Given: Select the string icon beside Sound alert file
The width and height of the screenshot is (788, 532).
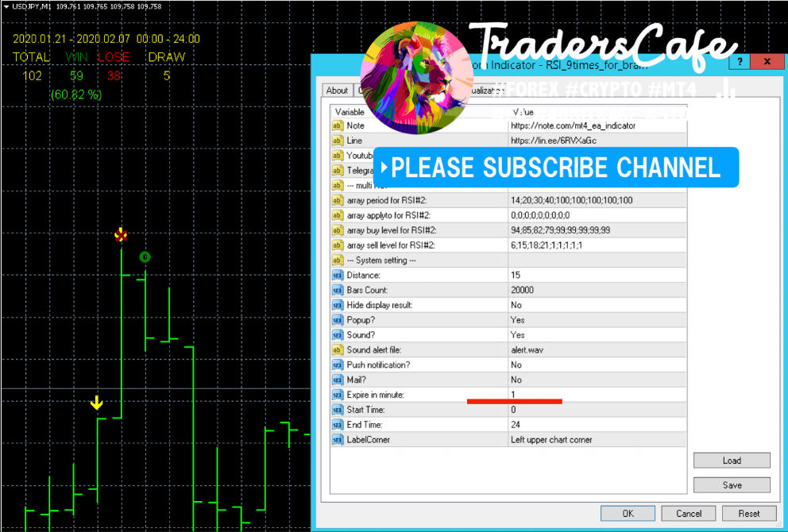Looking at the screenshot, I should pyautogui.click(x=338, y=350).
